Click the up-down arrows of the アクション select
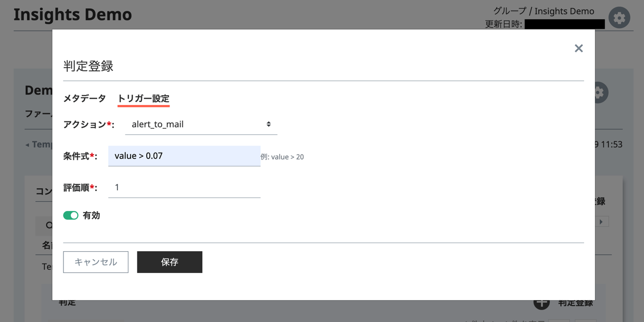644x322 pixels. tap(268, 124)
